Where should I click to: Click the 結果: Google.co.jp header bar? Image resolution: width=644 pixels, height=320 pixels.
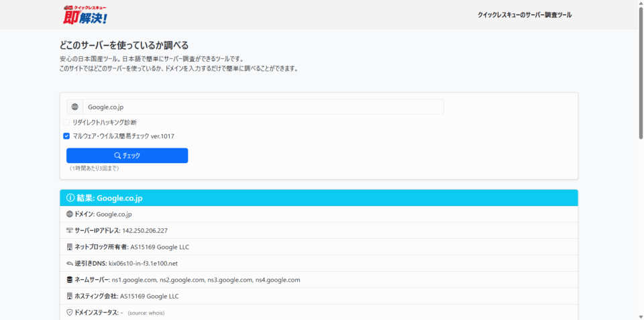pyautogui.click(x=319, y=198)
